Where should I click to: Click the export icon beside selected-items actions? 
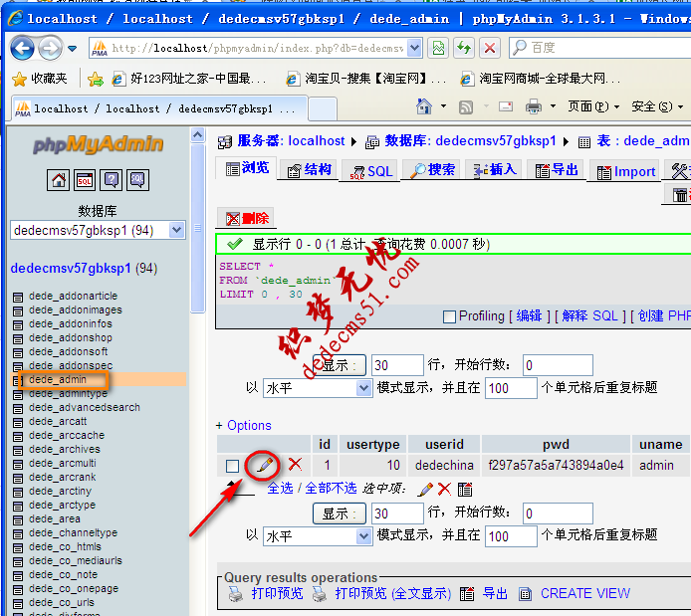click(x=464, y=489)
